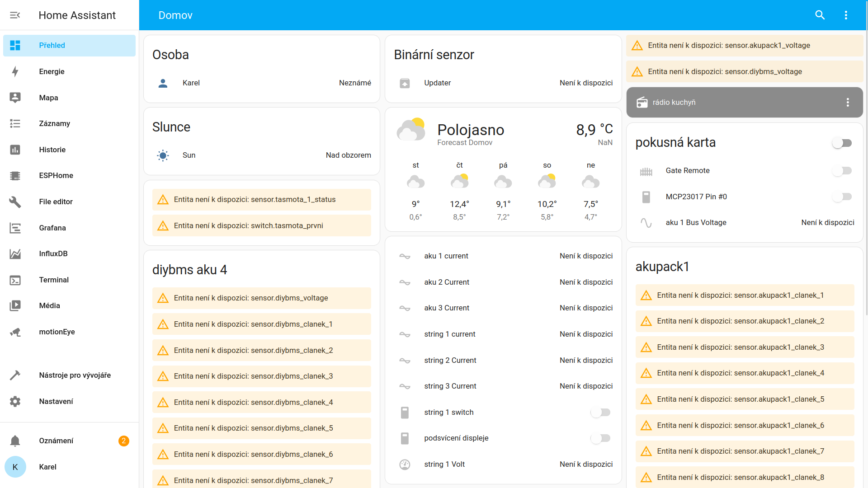
Task: Click the radio icon on rádio kuchyň card
Action: (642, 103)
